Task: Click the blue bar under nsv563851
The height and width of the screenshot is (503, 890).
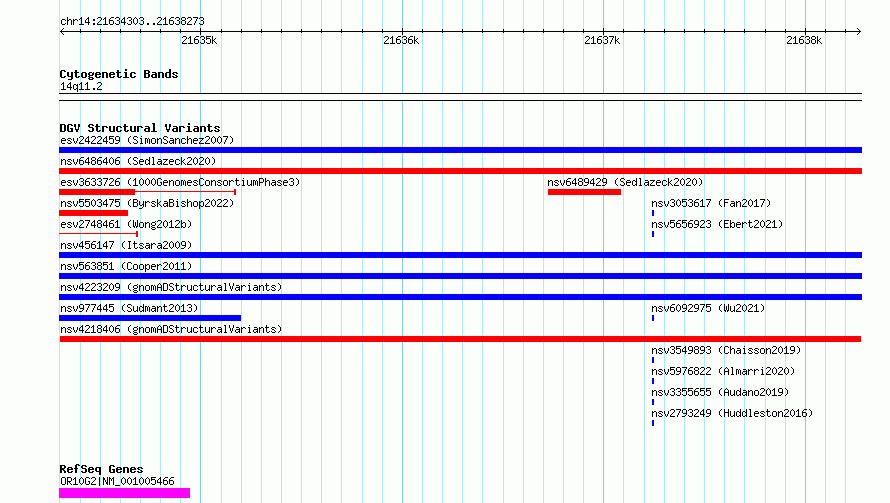Action: (x=460, y=276)
